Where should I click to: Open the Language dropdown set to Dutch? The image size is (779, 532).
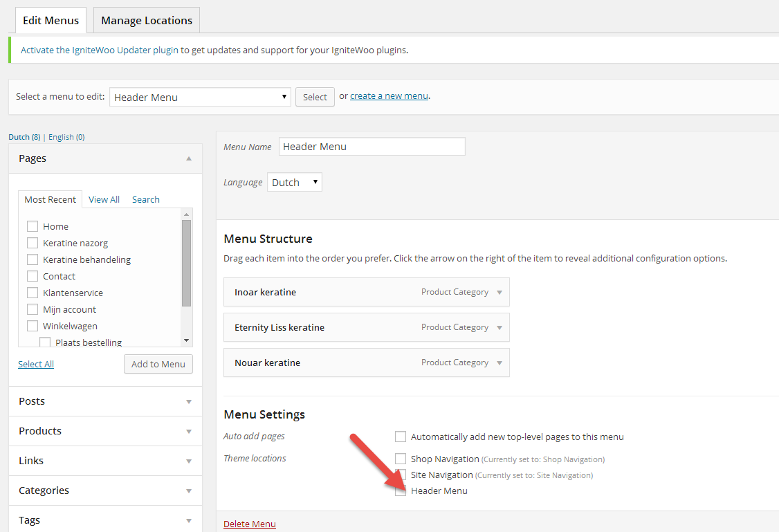tap(294, 182)
